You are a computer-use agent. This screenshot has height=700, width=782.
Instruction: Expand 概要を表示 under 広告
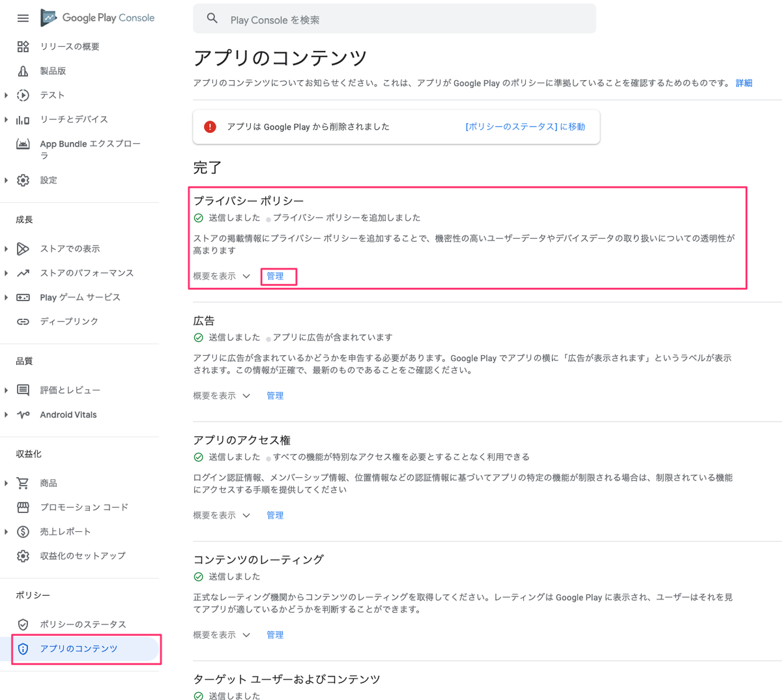[222, 396]
